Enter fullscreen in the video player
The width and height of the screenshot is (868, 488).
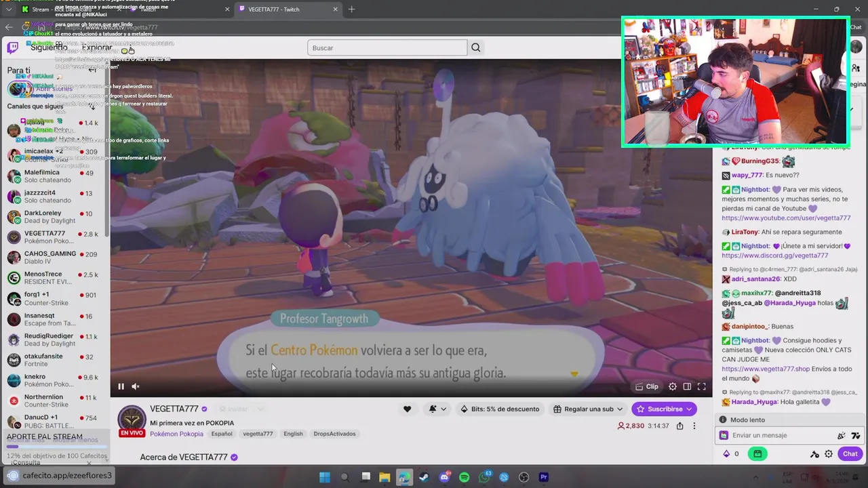click(702, 386)
